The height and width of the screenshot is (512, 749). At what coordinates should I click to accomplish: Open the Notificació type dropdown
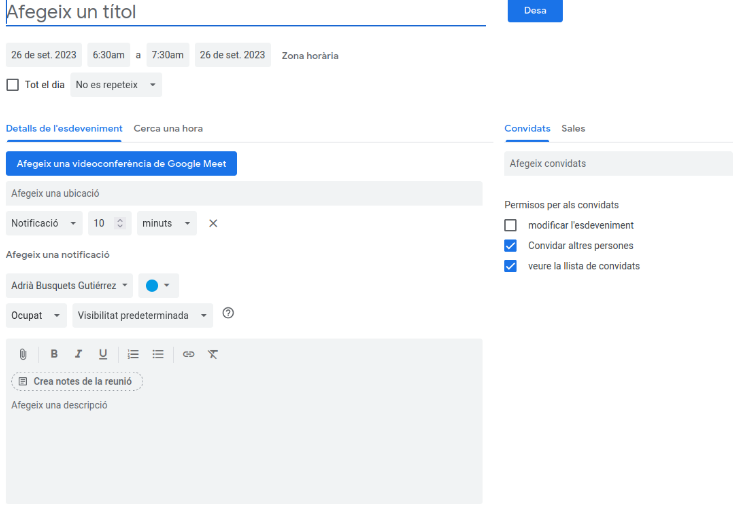click(x=44, y=223)
